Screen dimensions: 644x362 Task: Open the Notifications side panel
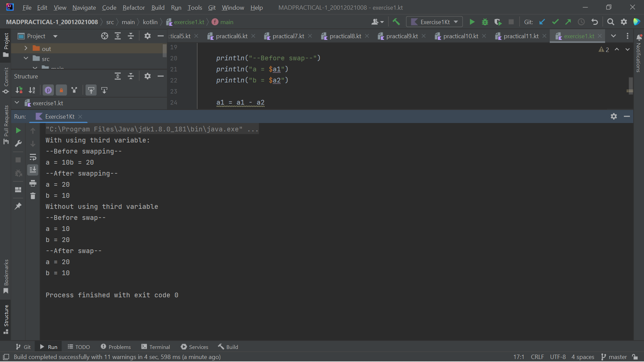[639, 53]
